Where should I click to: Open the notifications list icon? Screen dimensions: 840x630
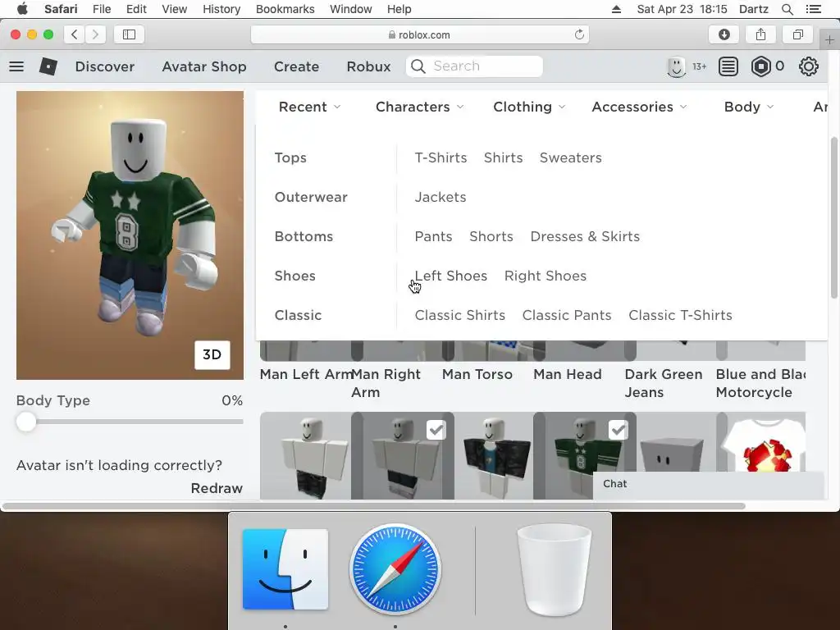(x=728, y=66)
